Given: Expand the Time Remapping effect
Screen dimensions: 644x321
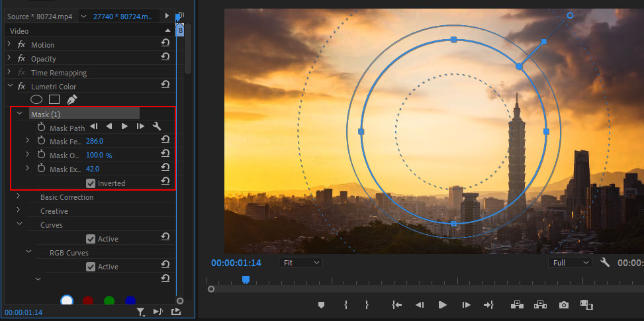Looking at the screenshot, I should [9, 71].
